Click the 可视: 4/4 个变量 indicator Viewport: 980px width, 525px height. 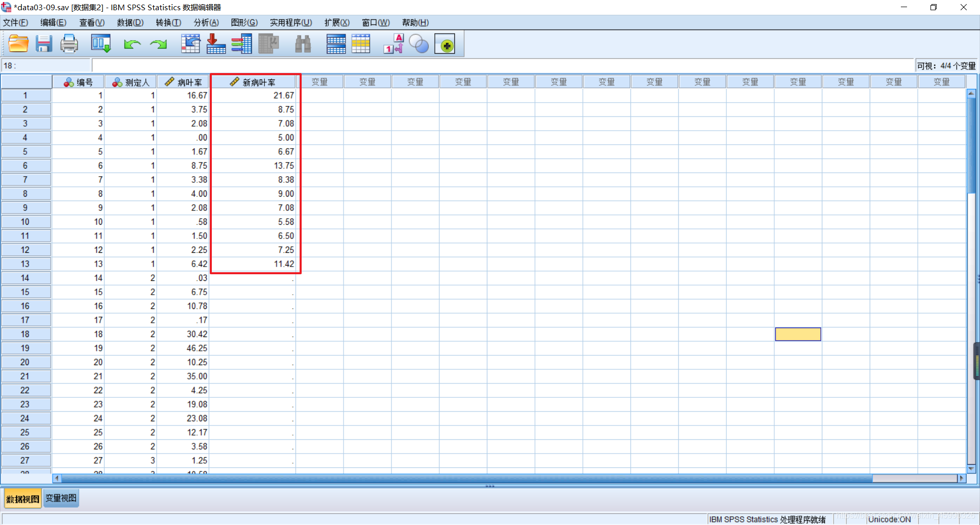(946, 66)
